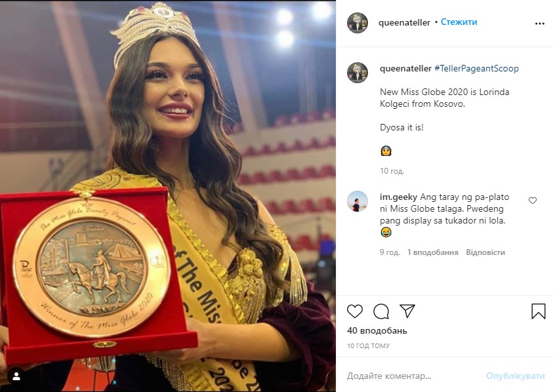Open comments with the speech bubble icon
The height and width of the screenshot is (392, 553).
click(381, 311)
